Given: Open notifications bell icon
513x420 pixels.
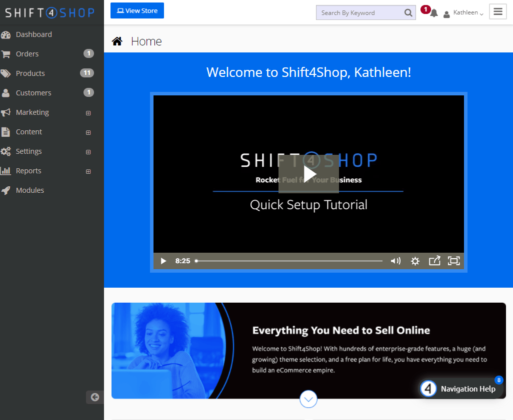Looking at the screenshot, I should pos(434,13).
